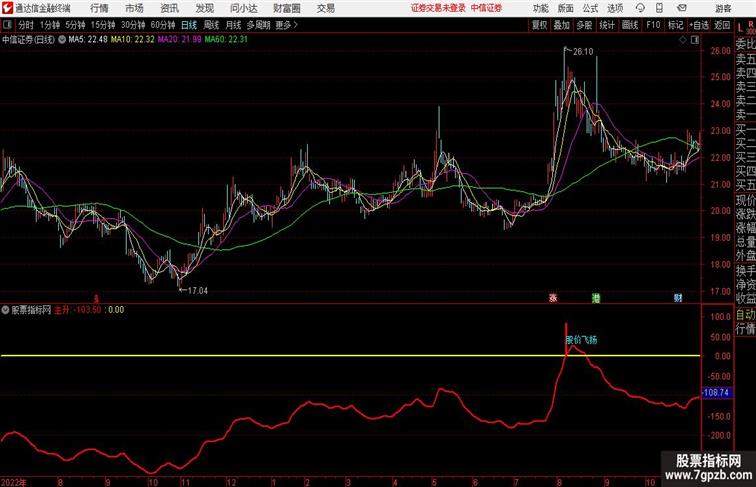Open the F10 company info button
The height and width of the screenshot is (487, 756).
(x=653, y=25)
